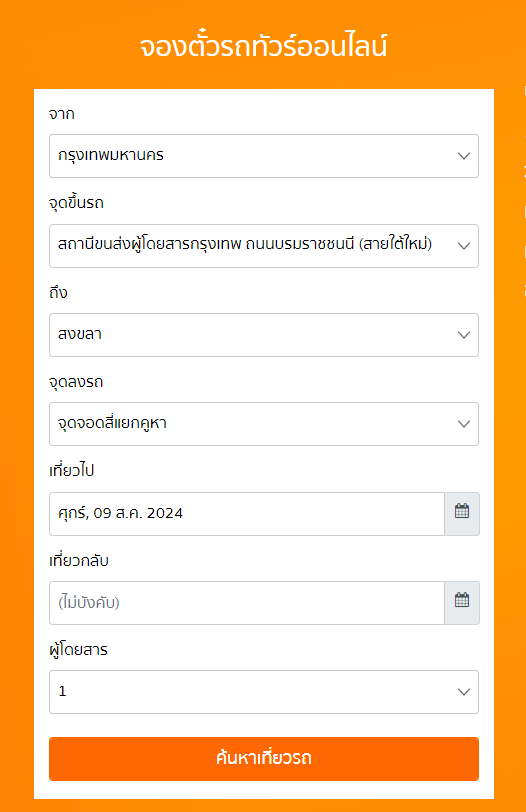Click the chevron arrow in กรุงเทพมหานคร field
This screenshot has height=812, width=526.
coord(464,156)
